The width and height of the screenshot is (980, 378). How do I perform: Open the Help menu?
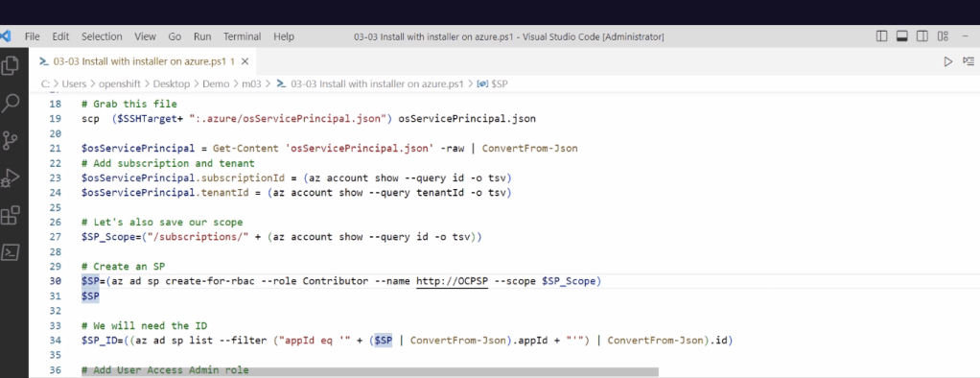click(x=284, y=36)
